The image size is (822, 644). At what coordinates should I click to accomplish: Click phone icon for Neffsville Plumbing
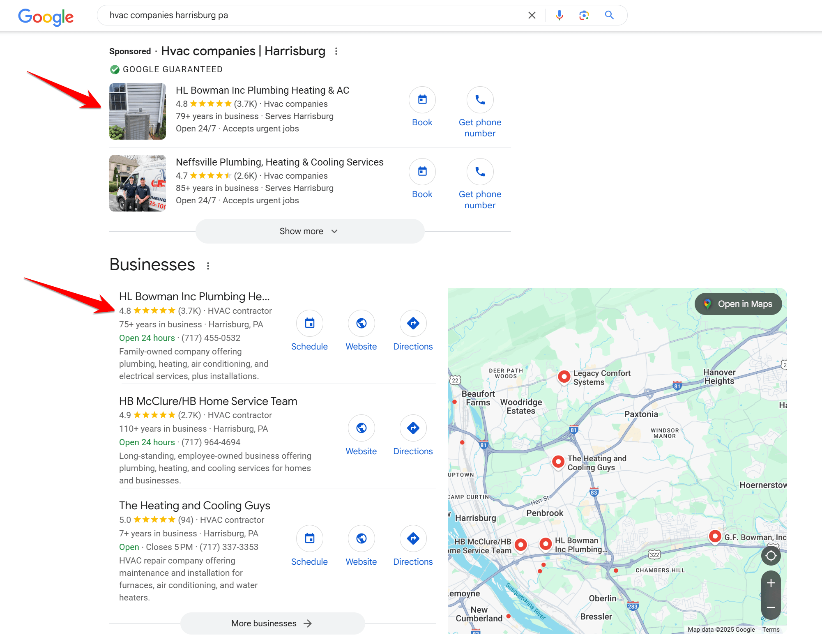pyautogui.click(x=480, y=172)
